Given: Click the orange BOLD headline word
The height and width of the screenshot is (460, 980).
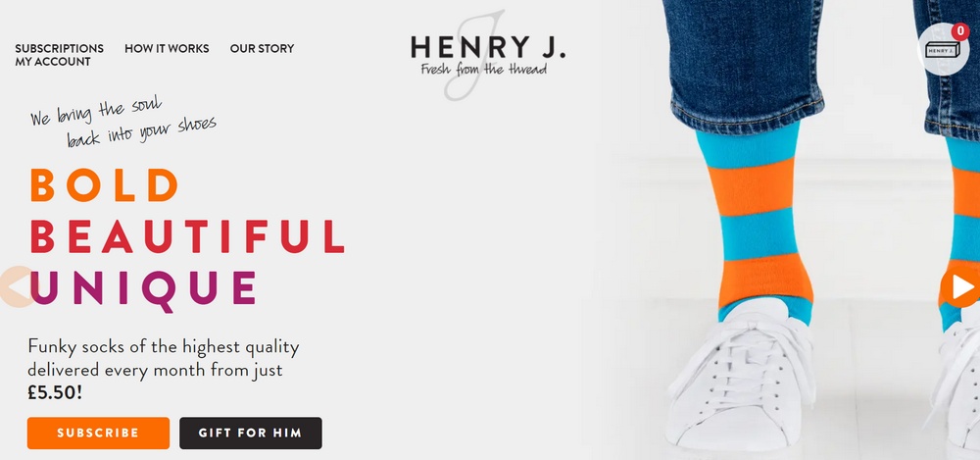Looking at the screenshot, I should (105, 185).
